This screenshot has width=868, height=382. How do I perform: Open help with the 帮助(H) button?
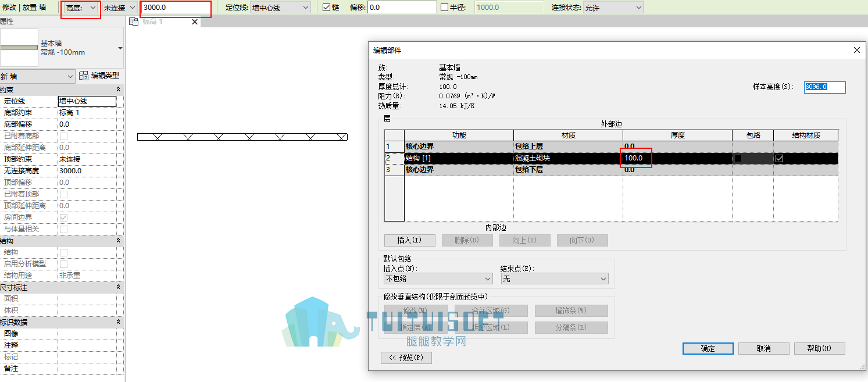(x=819, y=348)
